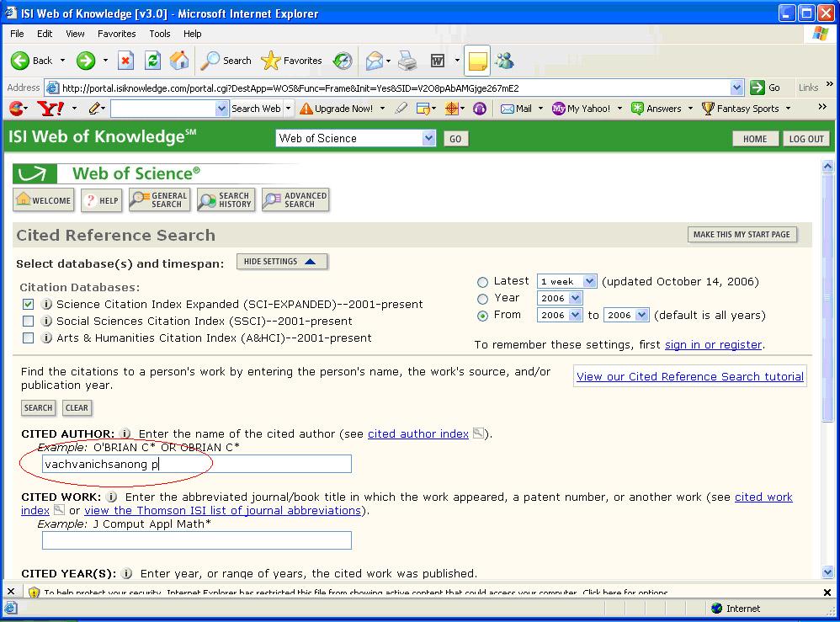
Task: Open My Yahoo! purple icon
Action: pyautogui.click(x=558, y=109)
